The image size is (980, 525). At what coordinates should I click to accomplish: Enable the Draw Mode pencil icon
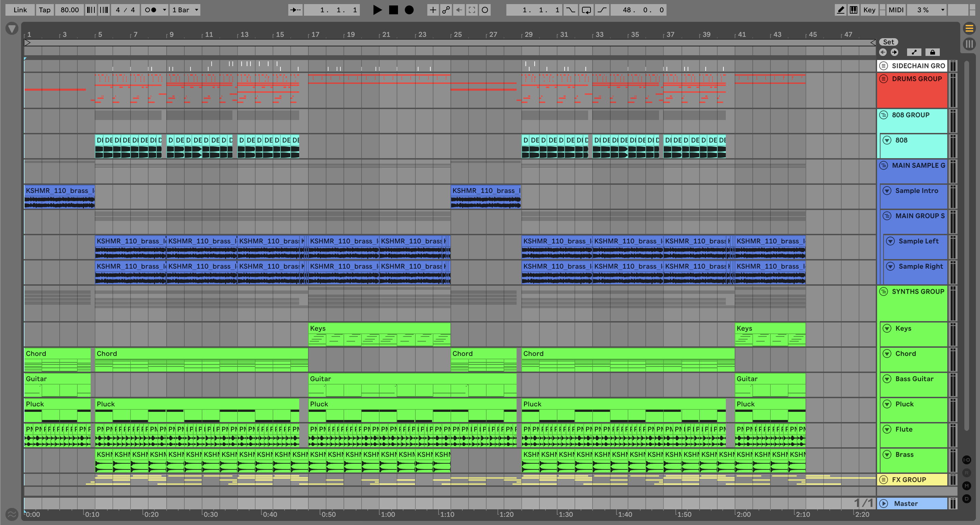840,10
